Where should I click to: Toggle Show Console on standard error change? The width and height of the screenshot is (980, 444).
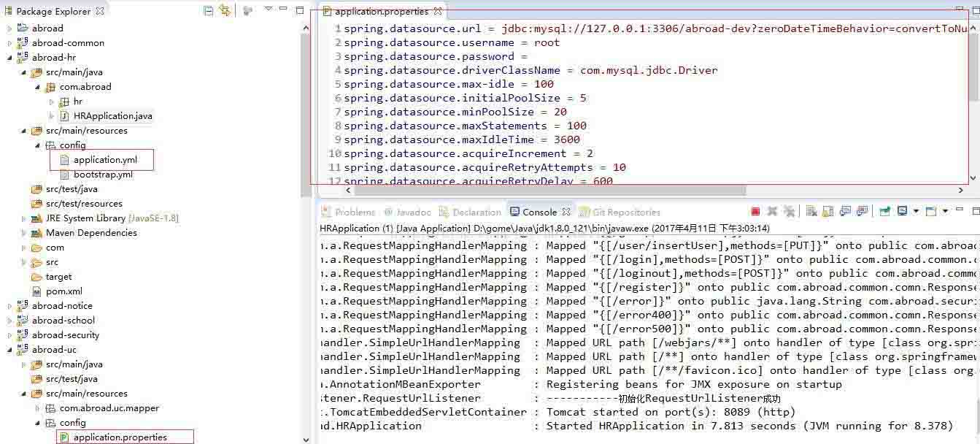click(x=863, y=212)
